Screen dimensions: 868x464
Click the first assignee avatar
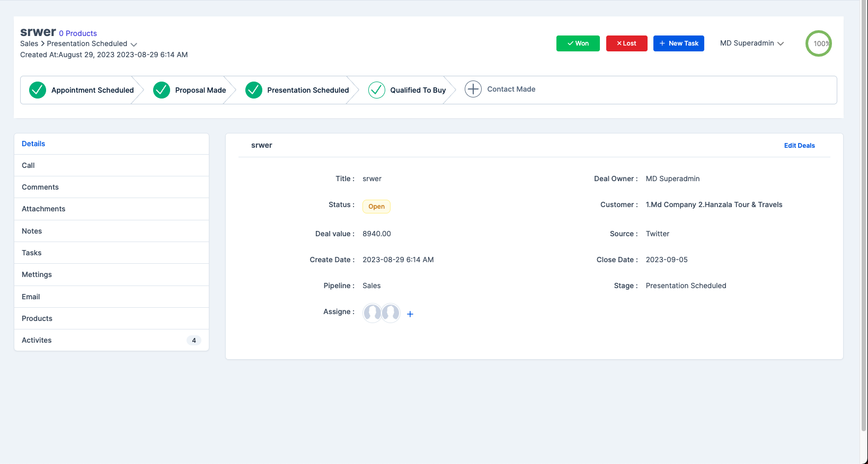[x=372, y=313]
